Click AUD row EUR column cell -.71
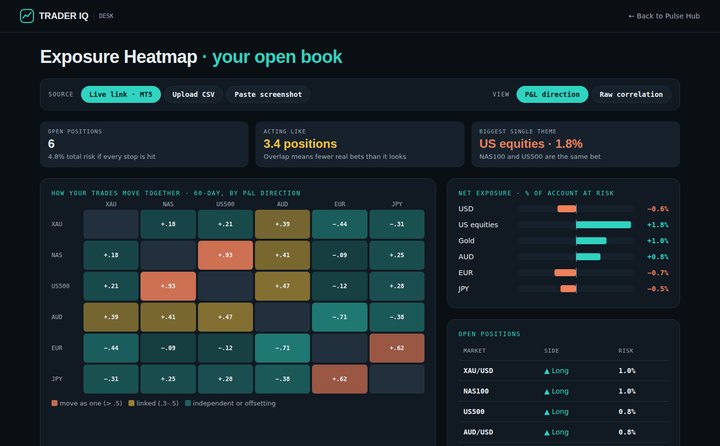 click(x=339, y=317)
